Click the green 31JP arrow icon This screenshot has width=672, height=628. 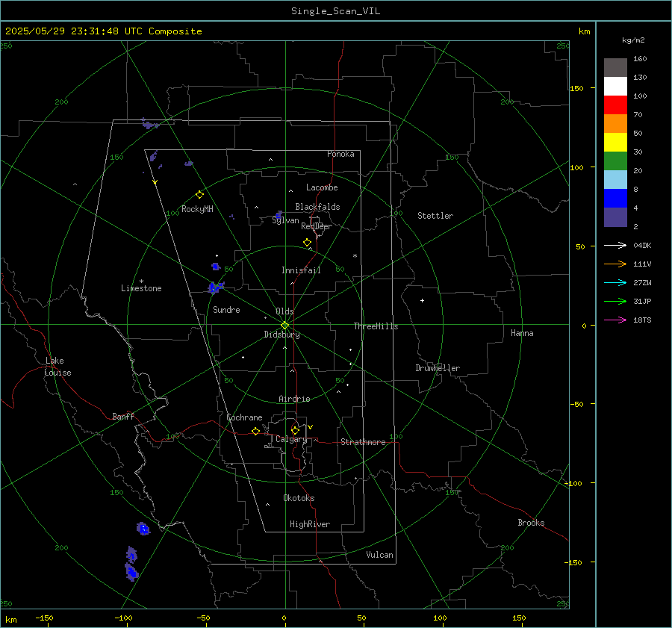coord(615,302)
